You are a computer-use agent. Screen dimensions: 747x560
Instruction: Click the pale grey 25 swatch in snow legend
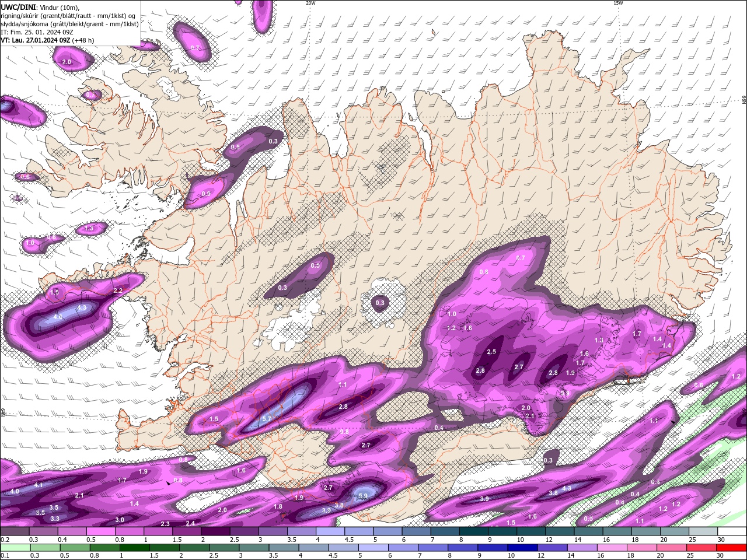coord(703,531)
